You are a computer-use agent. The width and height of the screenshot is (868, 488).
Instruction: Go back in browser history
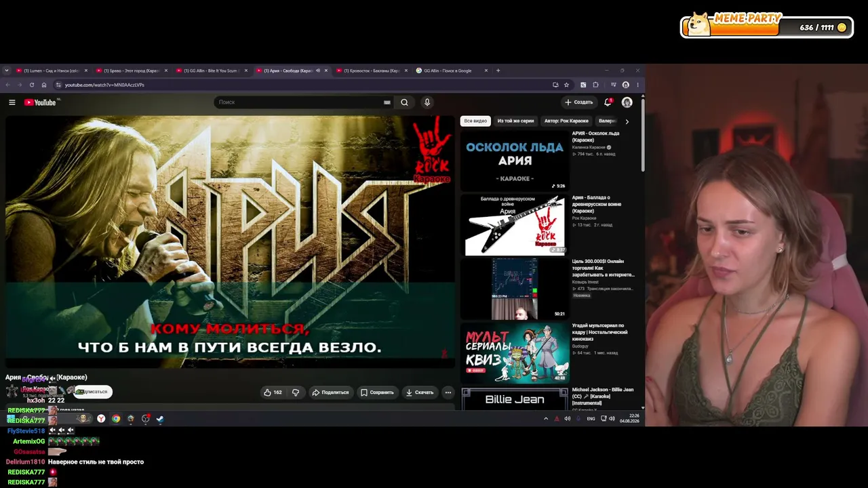point(7,85)
